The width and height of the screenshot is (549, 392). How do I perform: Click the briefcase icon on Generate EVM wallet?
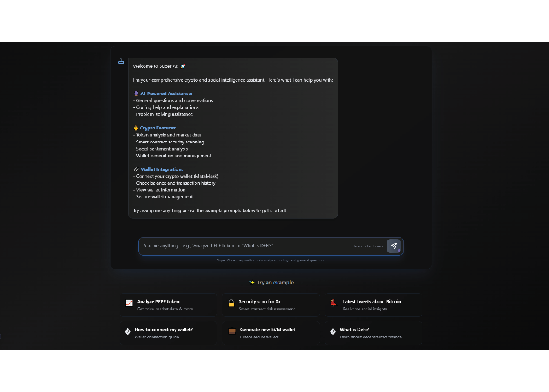point(232,331)
